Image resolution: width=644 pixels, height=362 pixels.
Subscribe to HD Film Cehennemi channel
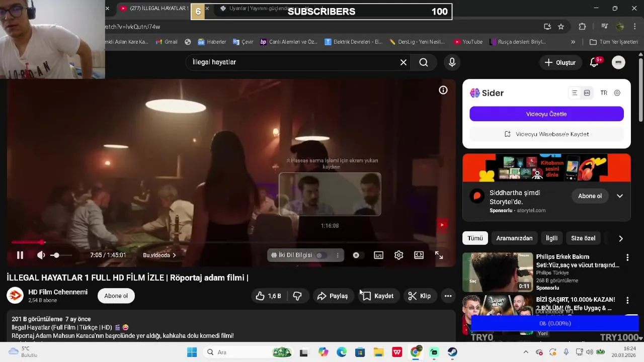pyautogui.click(x=116, y=296)
